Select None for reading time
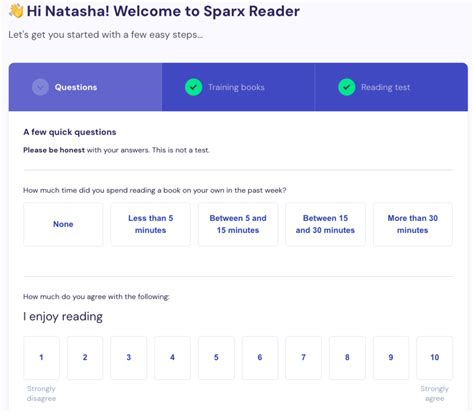The image size is (474, 412). [x=63, y=224]
